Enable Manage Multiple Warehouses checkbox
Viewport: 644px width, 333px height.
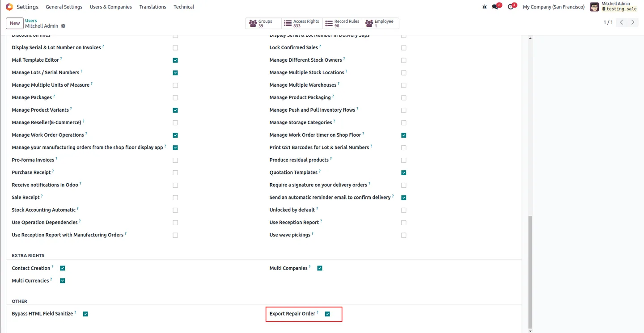(x=404, y=85)
